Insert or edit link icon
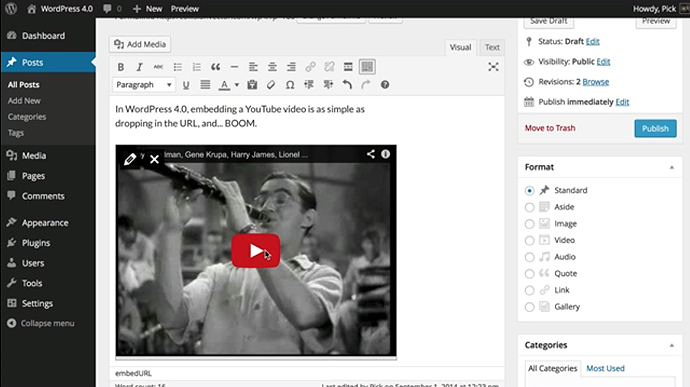This screenshot has height=387, width=690. (x=311, y=67)
